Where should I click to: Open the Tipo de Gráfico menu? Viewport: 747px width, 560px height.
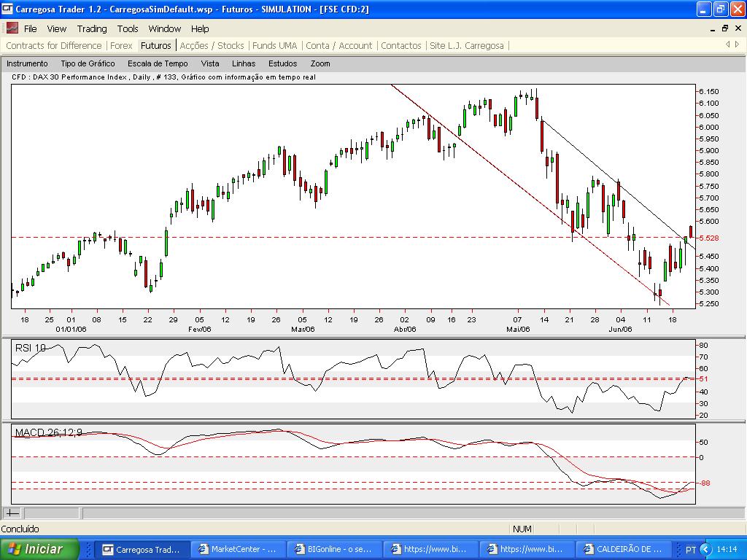point(88,63)
